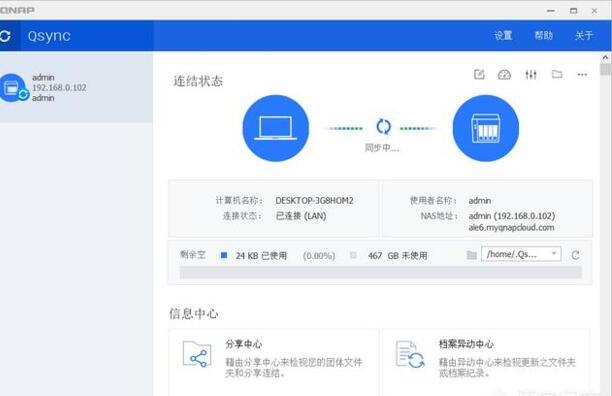Click the file update sync icon

[410, 354]
